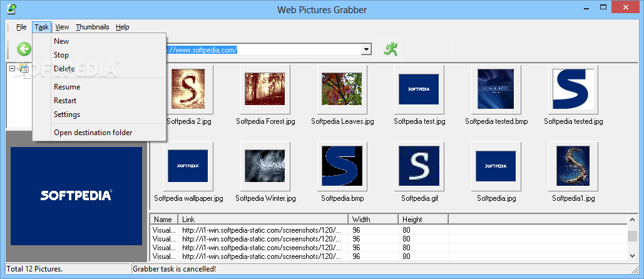Open the Help menu
The image size is (644, 279).
[123, 27]
